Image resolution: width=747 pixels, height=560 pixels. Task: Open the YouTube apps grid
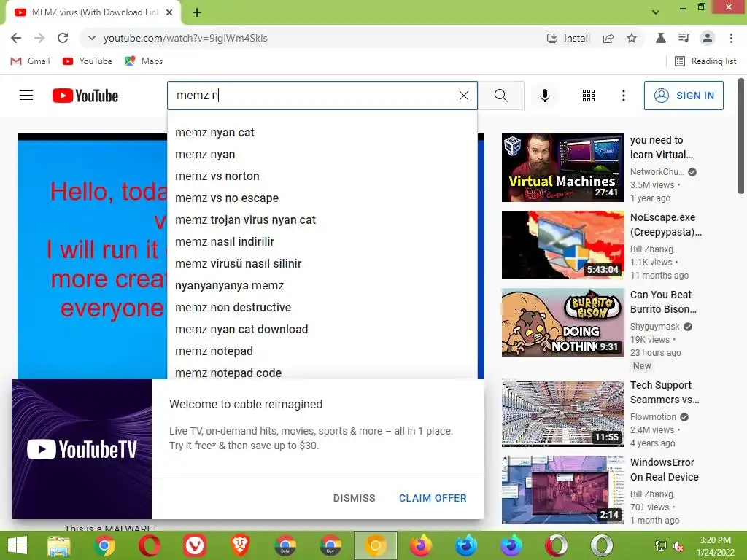tap(589, 96)
